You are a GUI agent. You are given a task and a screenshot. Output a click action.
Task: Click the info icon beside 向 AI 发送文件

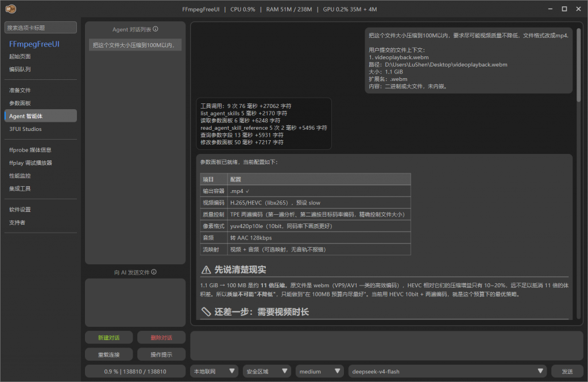154,272
